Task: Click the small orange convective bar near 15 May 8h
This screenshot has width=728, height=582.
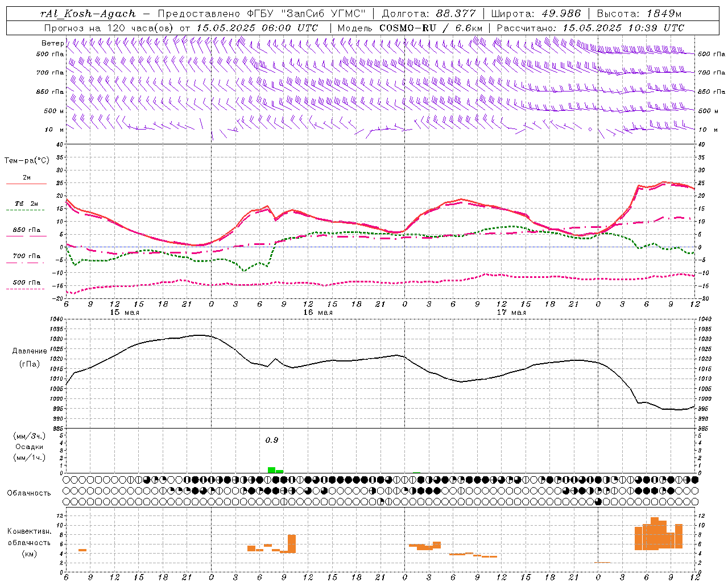Action: click(x=82, y=550)
